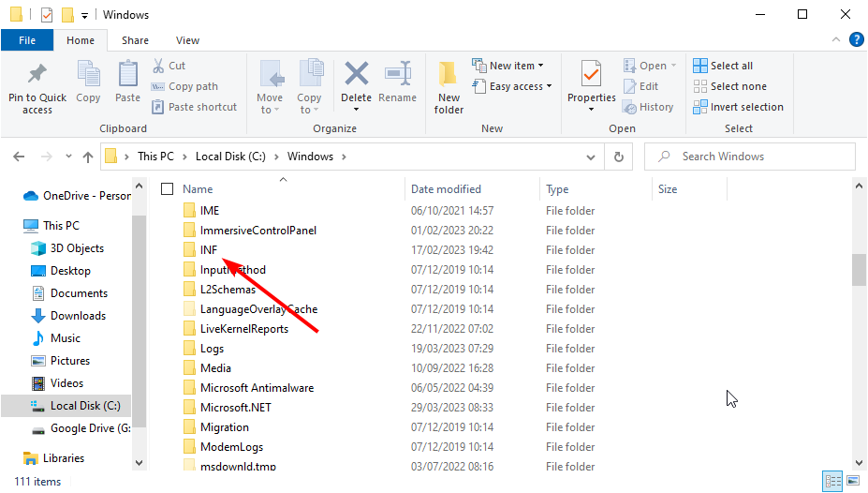Switch to Large icons view in status bar

pyautogui.click(x=853, y=481)
